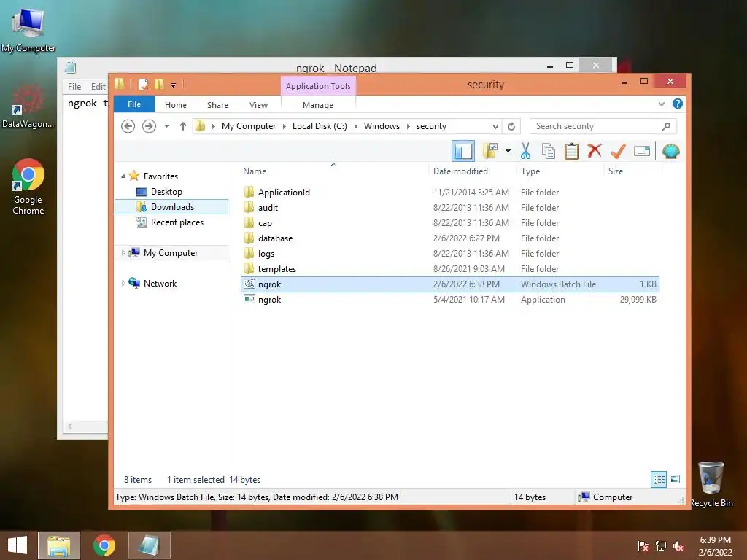Click Windows in the address breadcrumb

pyautogui.click(x=382, y=126)
